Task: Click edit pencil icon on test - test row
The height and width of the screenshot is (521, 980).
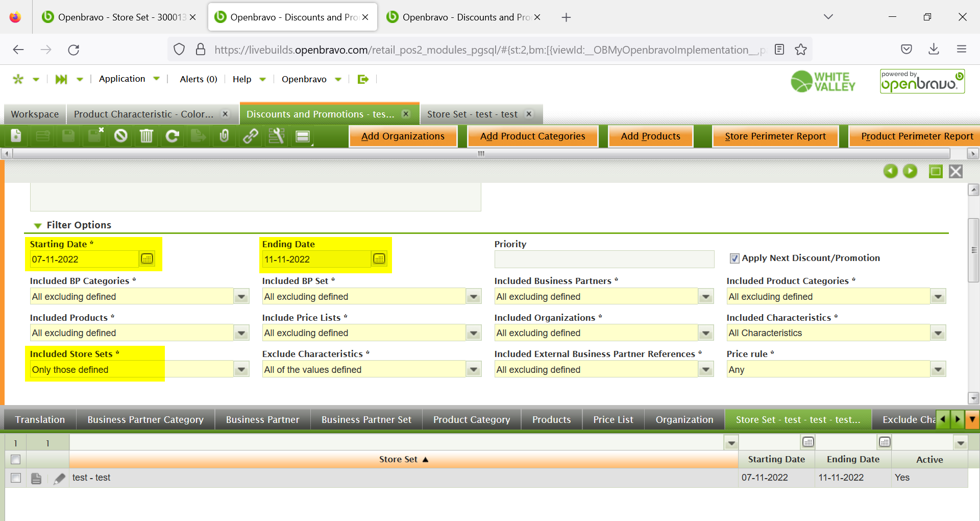Action: [60, 478]
